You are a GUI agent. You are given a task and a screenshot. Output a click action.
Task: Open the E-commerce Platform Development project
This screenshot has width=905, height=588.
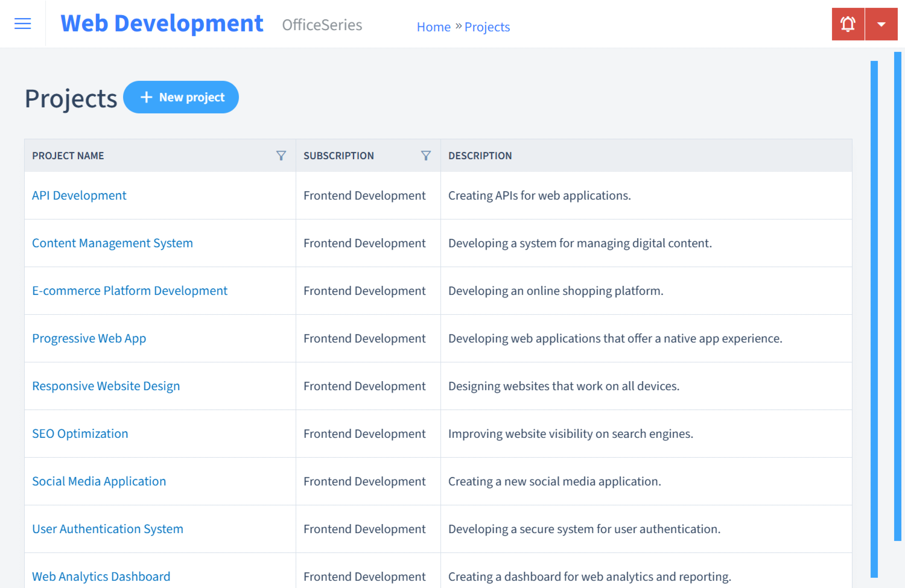pos(130,291)
